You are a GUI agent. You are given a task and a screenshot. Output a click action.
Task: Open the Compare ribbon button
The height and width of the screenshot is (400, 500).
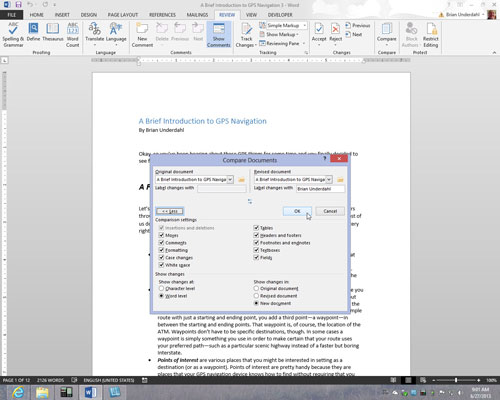[387, 35]
